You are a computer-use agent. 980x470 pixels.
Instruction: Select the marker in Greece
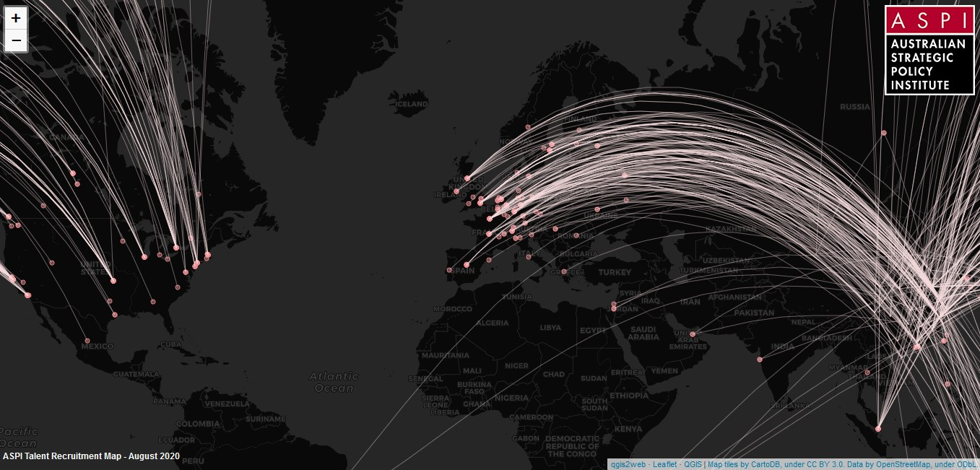pyautogui.click(x=564, y=271)
